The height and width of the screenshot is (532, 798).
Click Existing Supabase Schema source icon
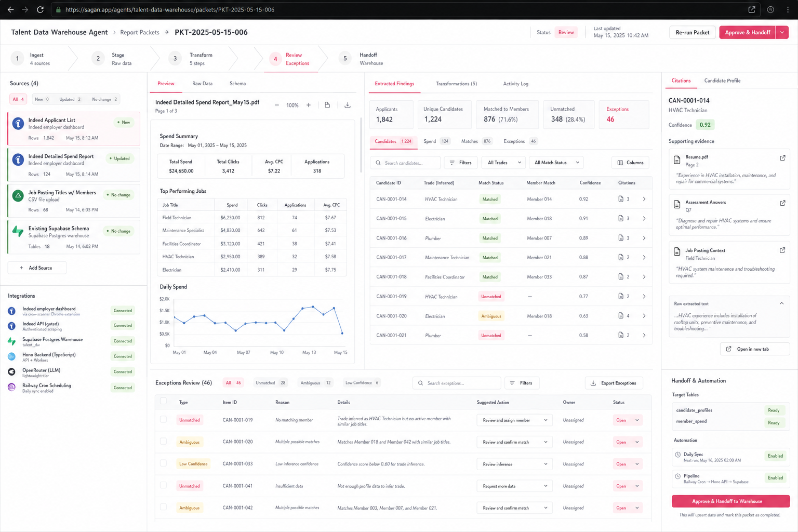pyautogui.click(x=18, y=232)
